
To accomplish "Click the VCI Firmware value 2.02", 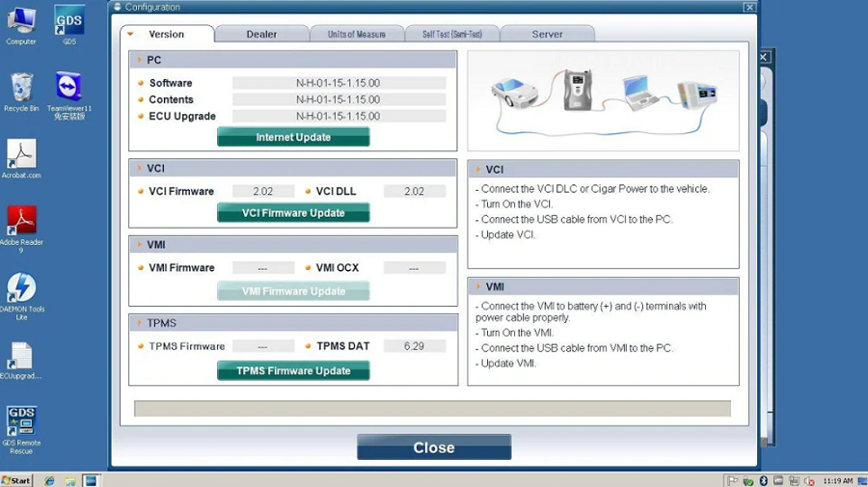I will 263,192.
